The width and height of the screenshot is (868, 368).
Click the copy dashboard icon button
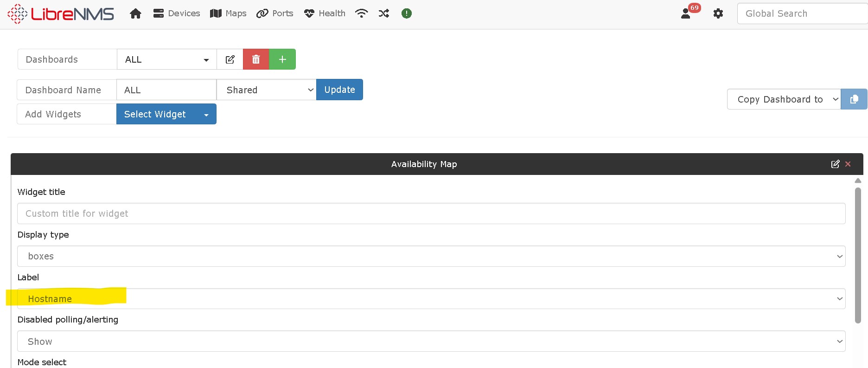(x=854, y=99)
